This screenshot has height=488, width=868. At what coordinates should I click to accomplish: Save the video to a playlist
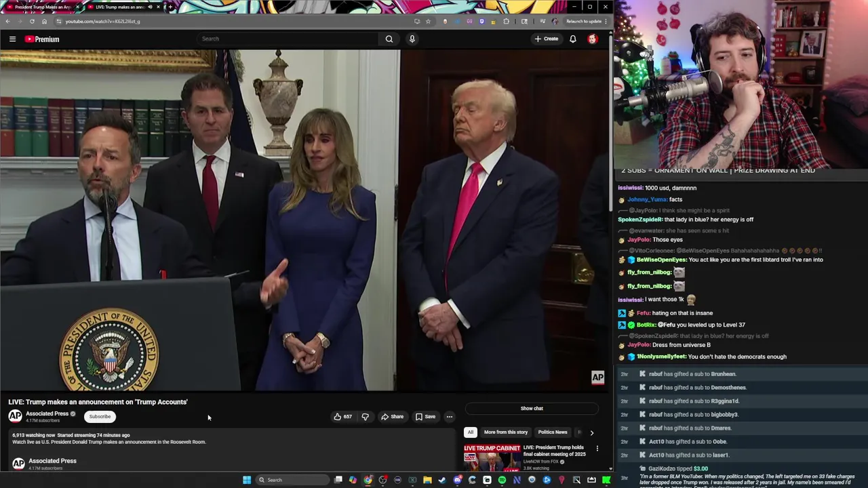425,417
